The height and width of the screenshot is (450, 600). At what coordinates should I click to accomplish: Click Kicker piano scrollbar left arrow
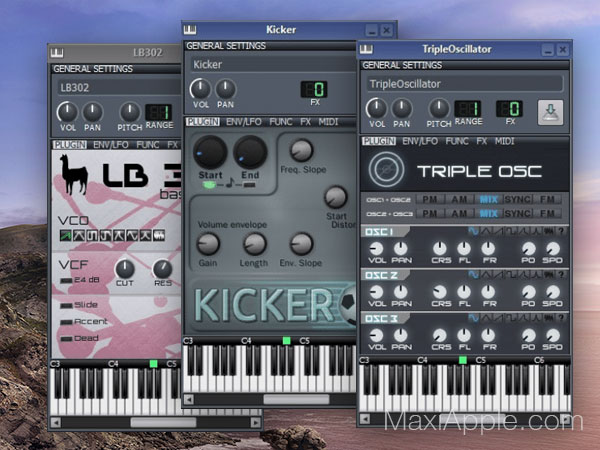188,399
